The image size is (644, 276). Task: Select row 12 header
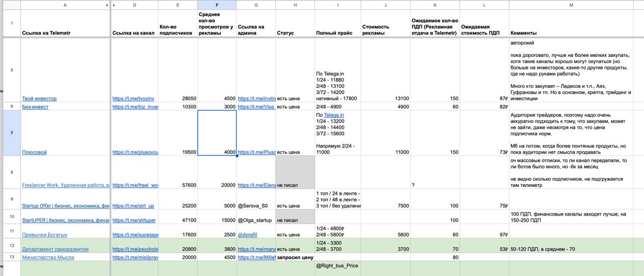pos(12,245)
